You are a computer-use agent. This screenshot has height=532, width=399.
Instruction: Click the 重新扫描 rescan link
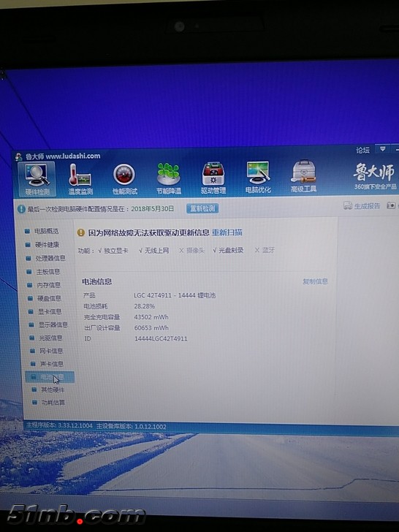(x=227, y=232)
